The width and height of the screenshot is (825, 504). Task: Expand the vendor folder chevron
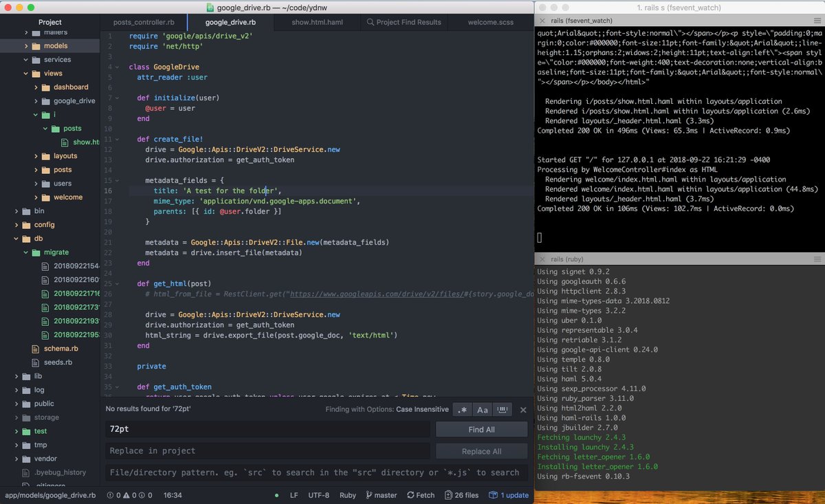(x=16, y=459)
